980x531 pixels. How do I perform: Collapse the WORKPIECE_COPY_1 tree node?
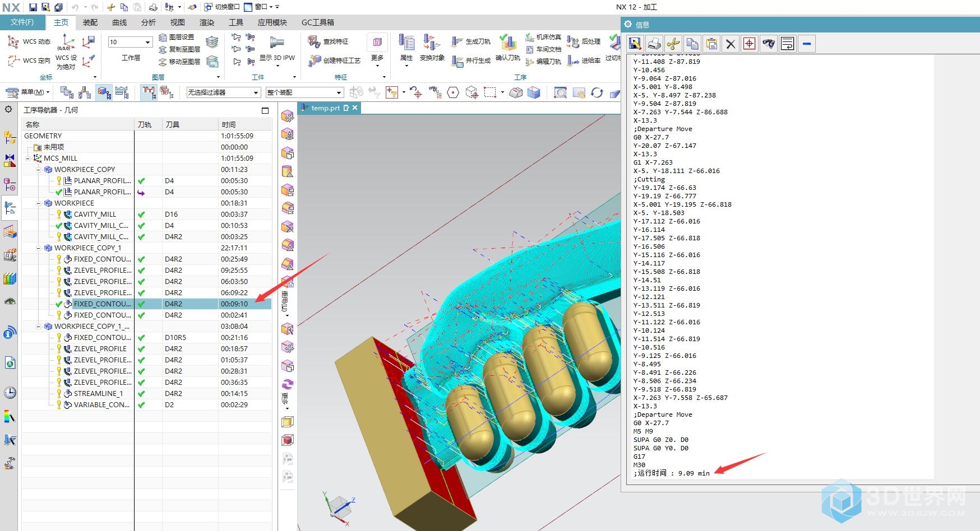(39, 248)
